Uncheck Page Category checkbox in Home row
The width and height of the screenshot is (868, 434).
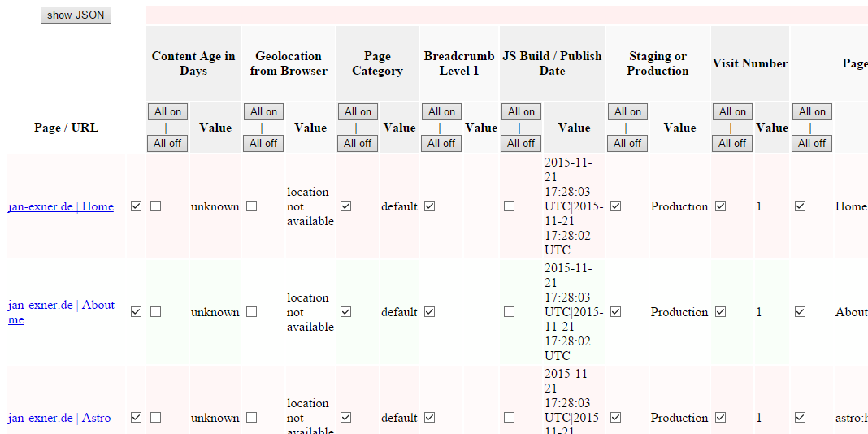point(346,206)
